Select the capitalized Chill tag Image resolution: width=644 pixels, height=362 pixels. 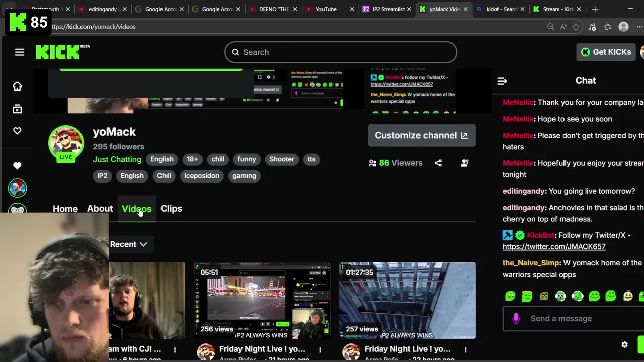click(x=164, y=176)
